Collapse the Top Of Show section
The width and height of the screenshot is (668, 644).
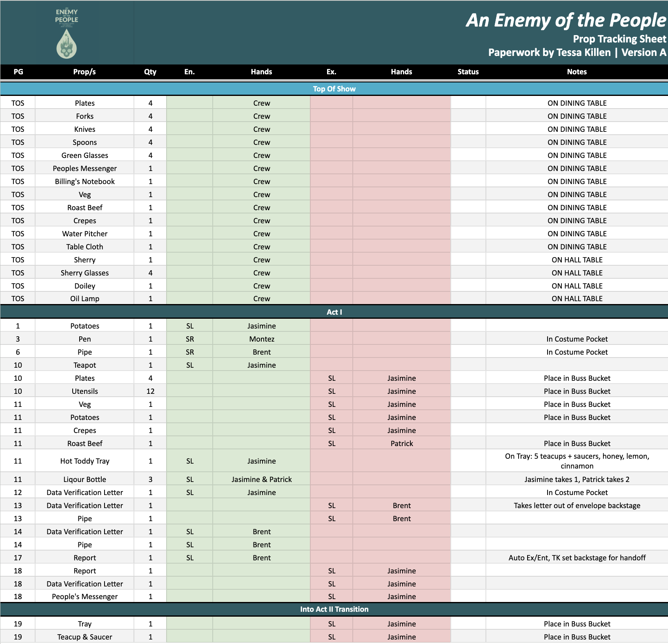(334, 89)
